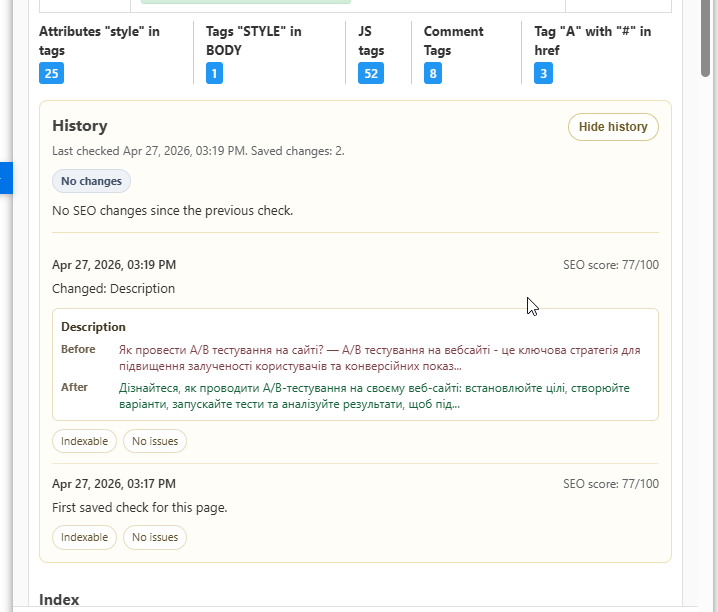The height and width of the screenshot is (612, 718).
Task: Click the blue 3 href tags badge
Action: click(543, 73)
